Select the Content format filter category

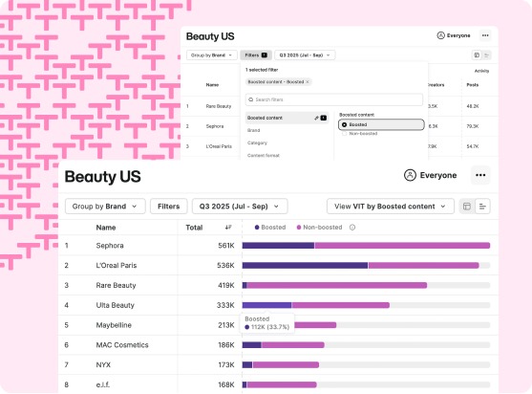pos(264,156)
